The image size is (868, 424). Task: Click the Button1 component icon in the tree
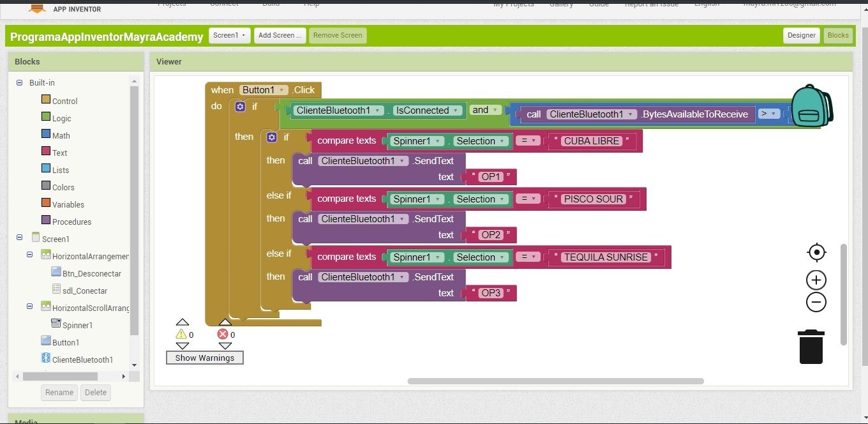tap(46, 341)
